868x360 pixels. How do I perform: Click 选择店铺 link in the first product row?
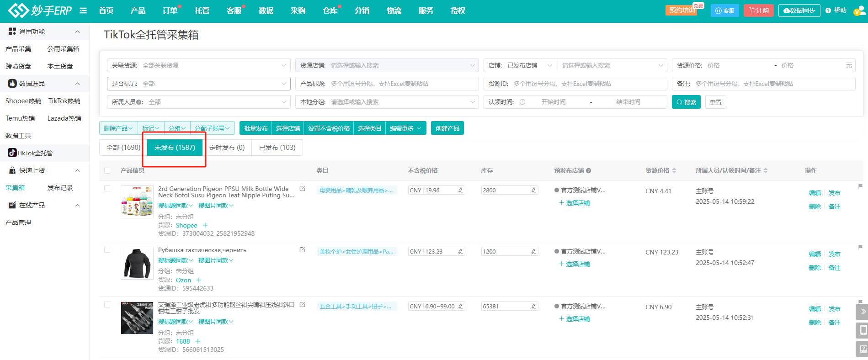click(575, 203)
